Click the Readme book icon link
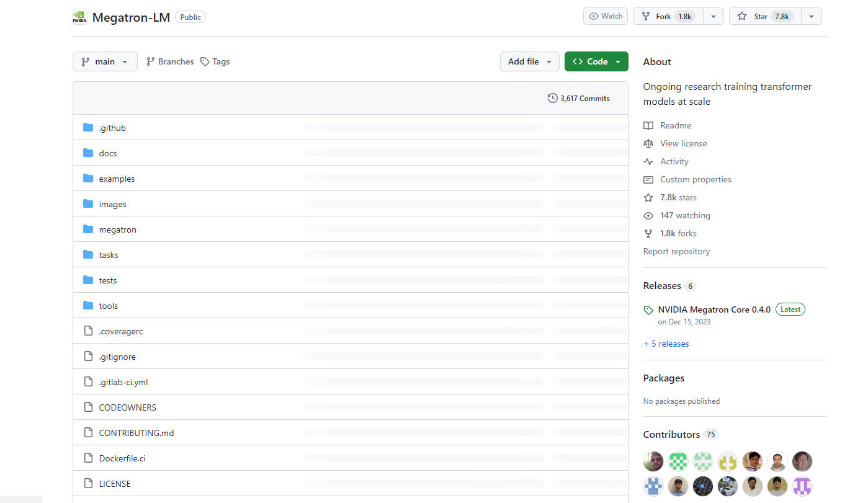The image size is (868, 503). (648, 125)
